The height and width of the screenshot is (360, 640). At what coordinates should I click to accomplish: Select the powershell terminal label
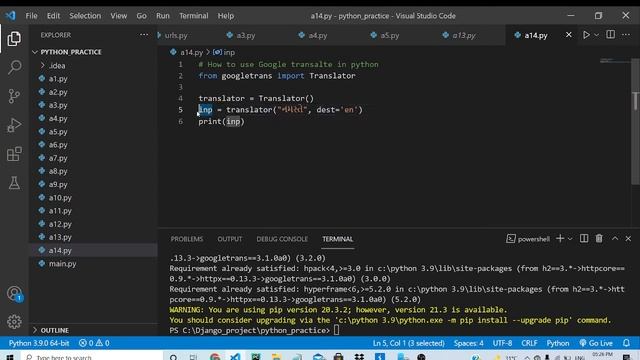point(528,239)
